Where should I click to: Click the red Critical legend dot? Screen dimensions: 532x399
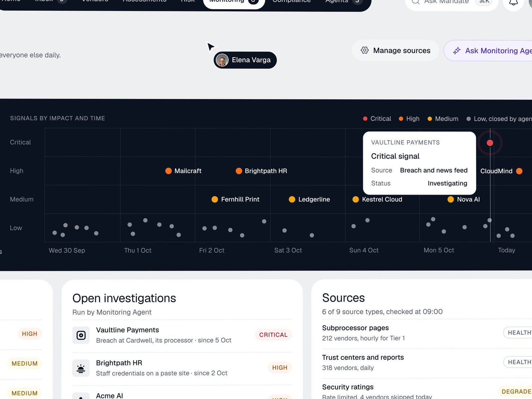[365, 119]
